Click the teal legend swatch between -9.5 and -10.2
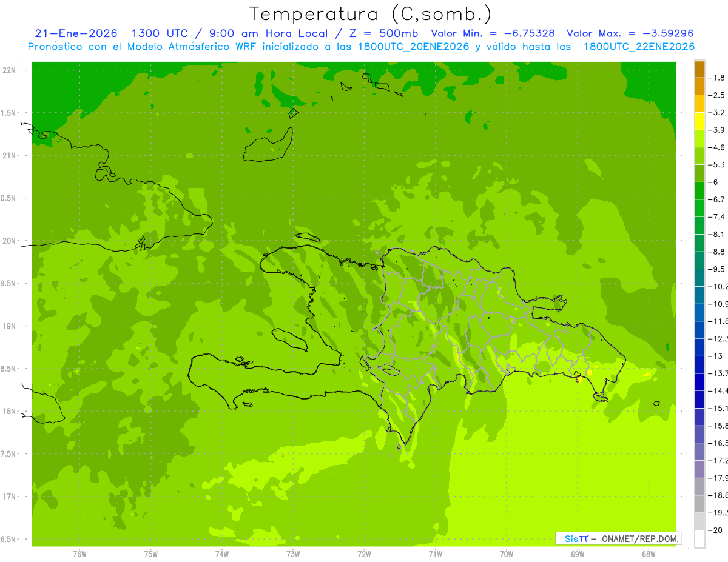 coord(699,278)
